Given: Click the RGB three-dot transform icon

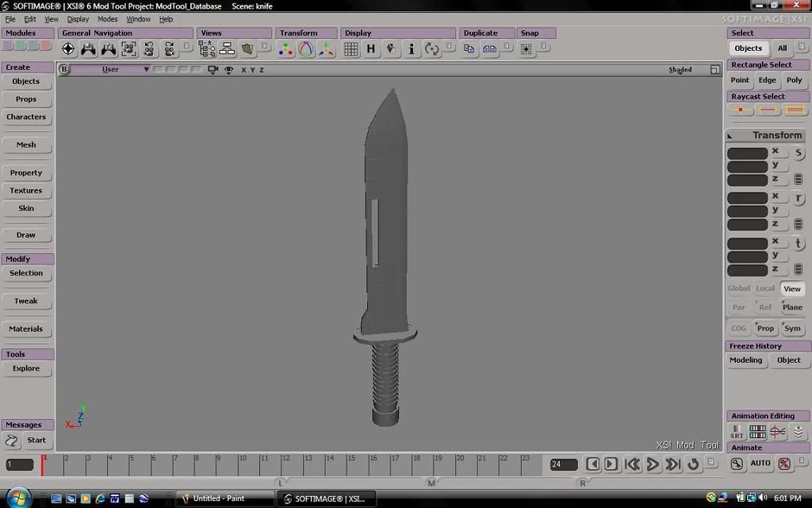Looking at the screenshot, I should coord(285,49).
